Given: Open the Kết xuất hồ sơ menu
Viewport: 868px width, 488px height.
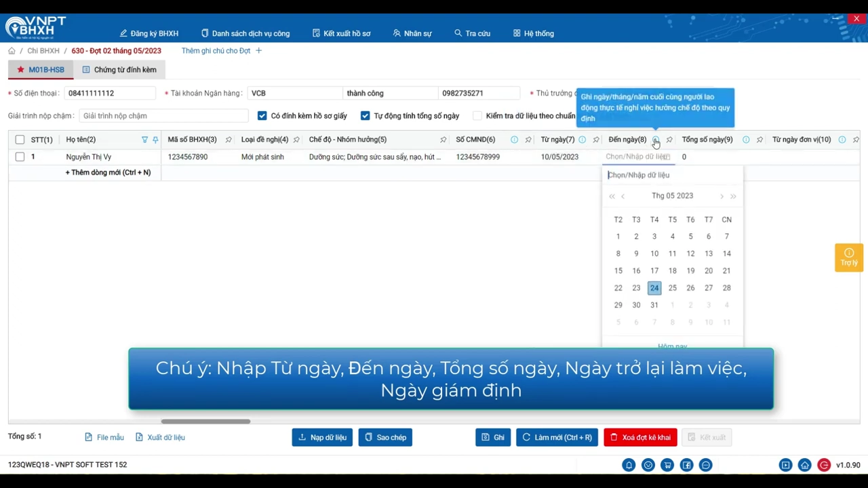Looking at the screenshot, I should [342, 33].
